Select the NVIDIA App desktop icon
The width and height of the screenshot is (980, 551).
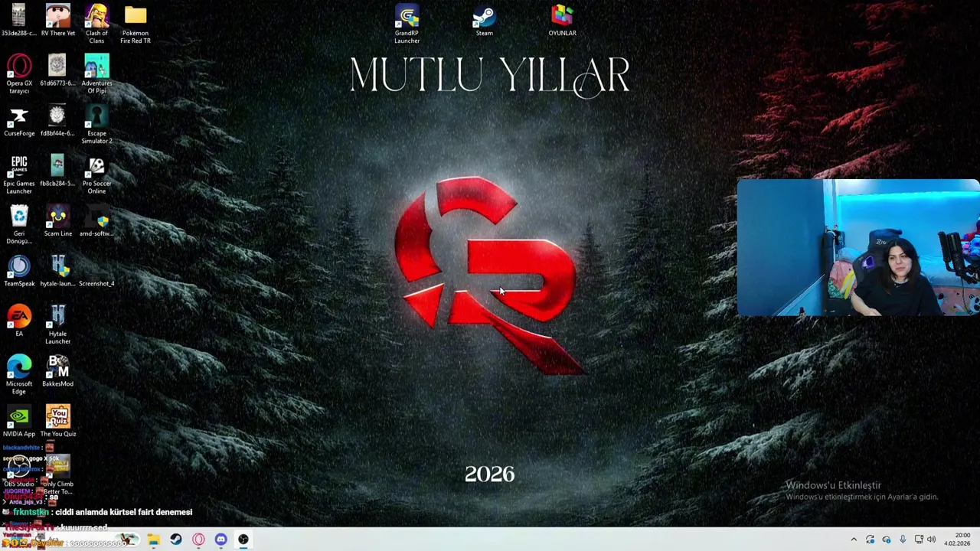coord(19,421)
